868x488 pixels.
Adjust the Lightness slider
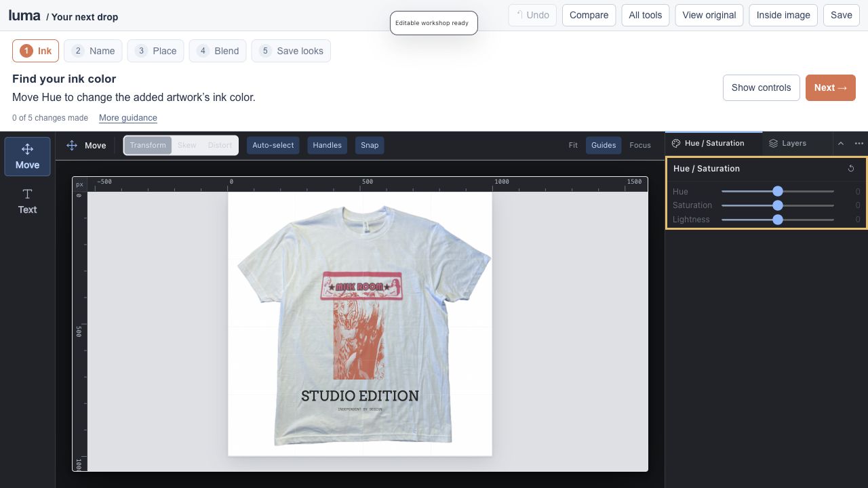778,220
